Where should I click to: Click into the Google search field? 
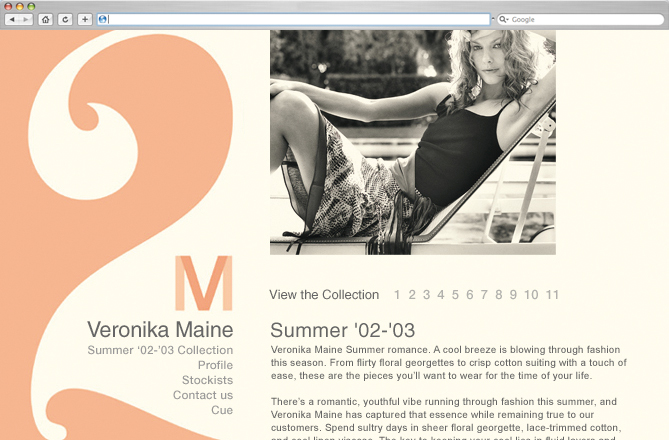point(580,20)
